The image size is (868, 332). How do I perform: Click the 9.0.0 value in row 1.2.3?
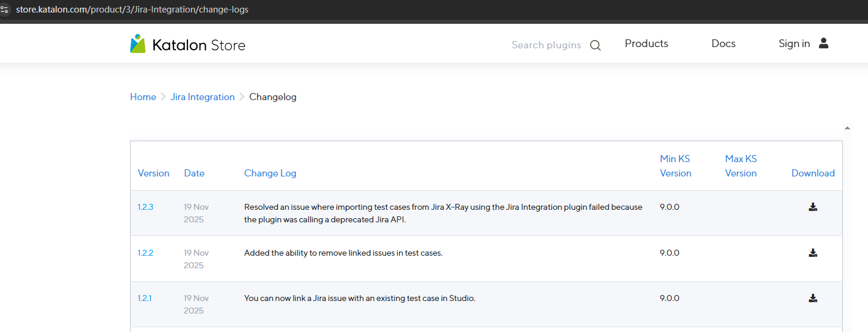pyautogui.click(x=669, y=207)
